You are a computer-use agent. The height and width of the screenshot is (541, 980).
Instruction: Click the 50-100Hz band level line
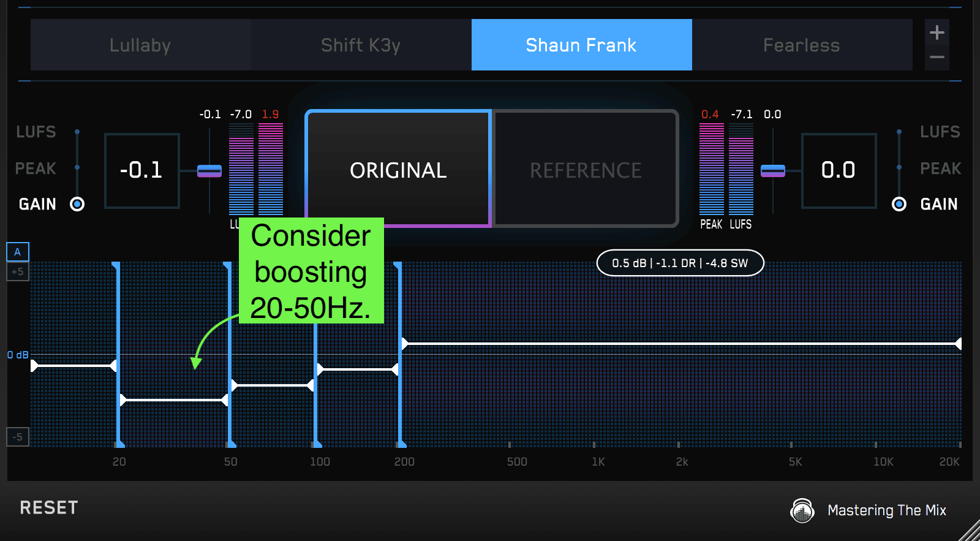[x=273, y=385]
